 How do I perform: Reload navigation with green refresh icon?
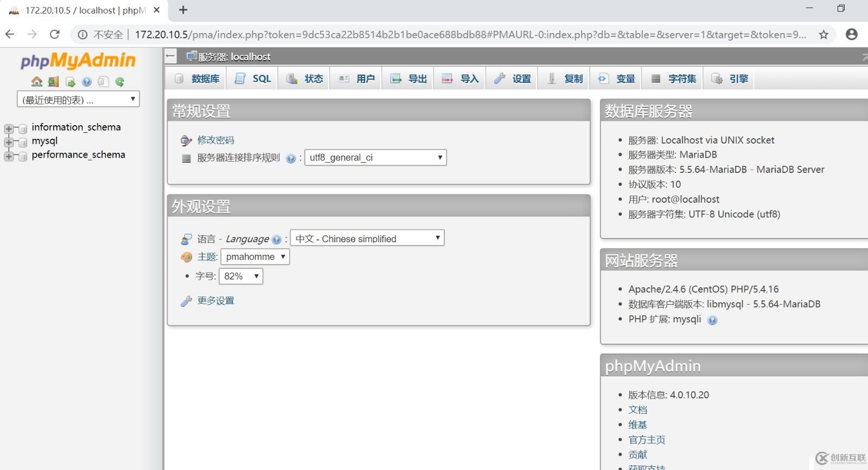tap(120, 81)
